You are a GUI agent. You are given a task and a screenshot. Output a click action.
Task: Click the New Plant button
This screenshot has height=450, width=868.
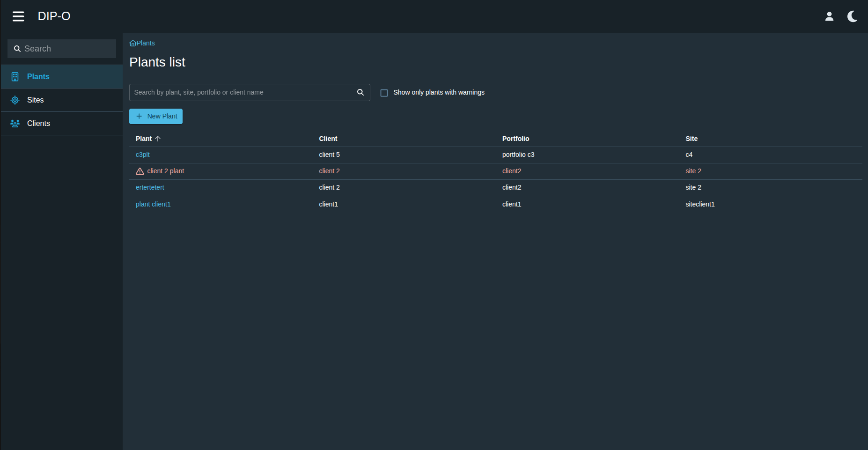click(x=156, y=116)
